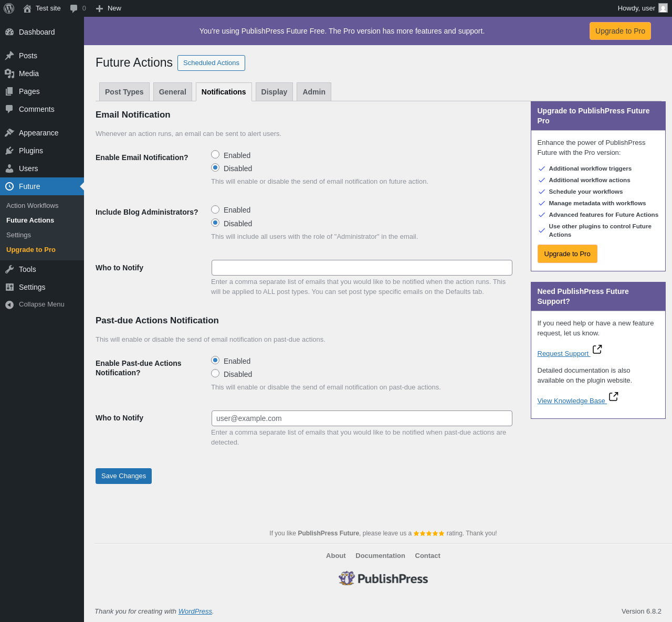Click the empty Email Notification Who to Notify field
This screenshot has height=622, width=672.
[x=362, y=268]
